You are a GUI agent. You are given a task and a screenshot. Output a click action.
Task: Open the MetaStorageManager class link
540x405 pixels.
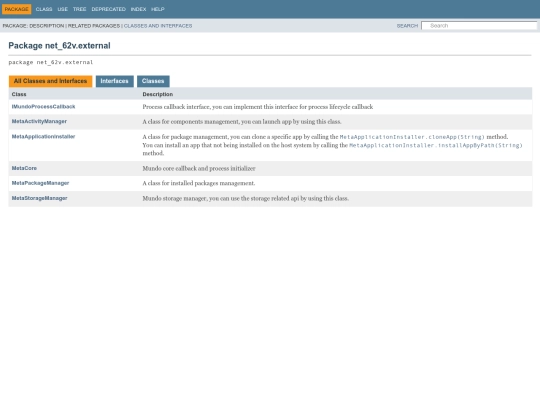pyautogui.click(x=40, y=198)
